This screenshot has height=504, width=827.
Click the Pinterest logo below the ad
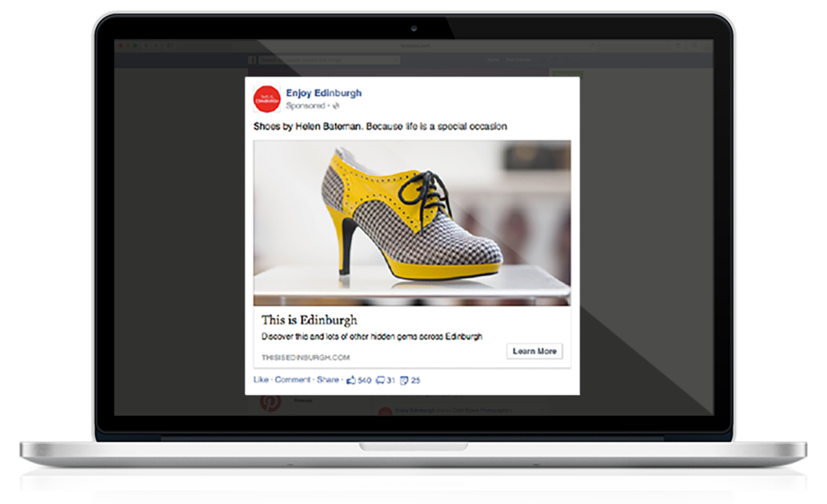tap(269, 403)
